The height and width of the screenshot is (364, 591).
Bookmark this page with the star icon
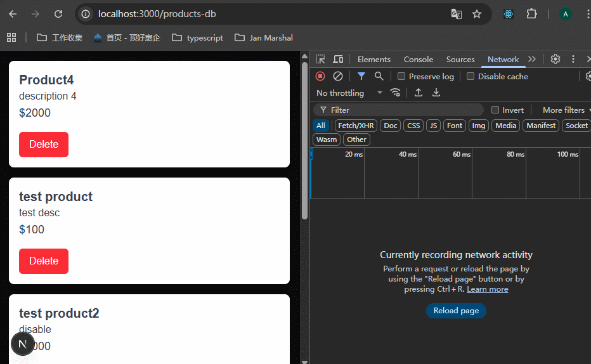click(477, 14)
